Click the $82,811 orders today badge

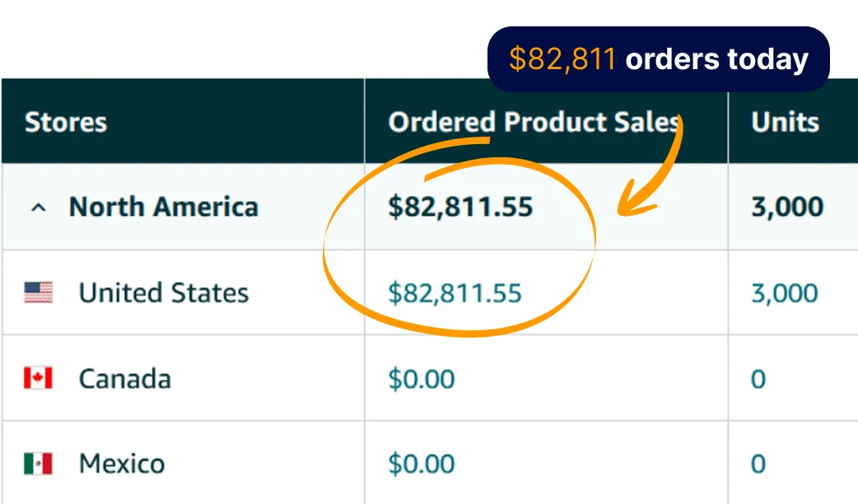(x=658, y=59)
